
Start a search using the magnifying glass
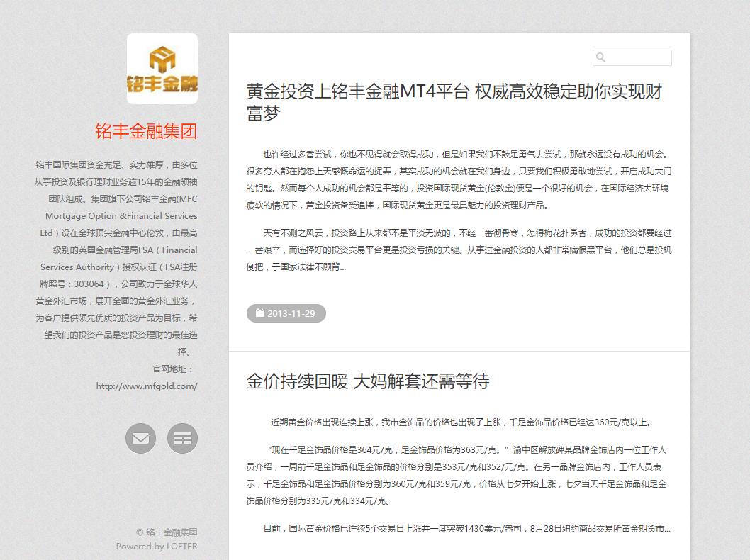pos(600,57)
